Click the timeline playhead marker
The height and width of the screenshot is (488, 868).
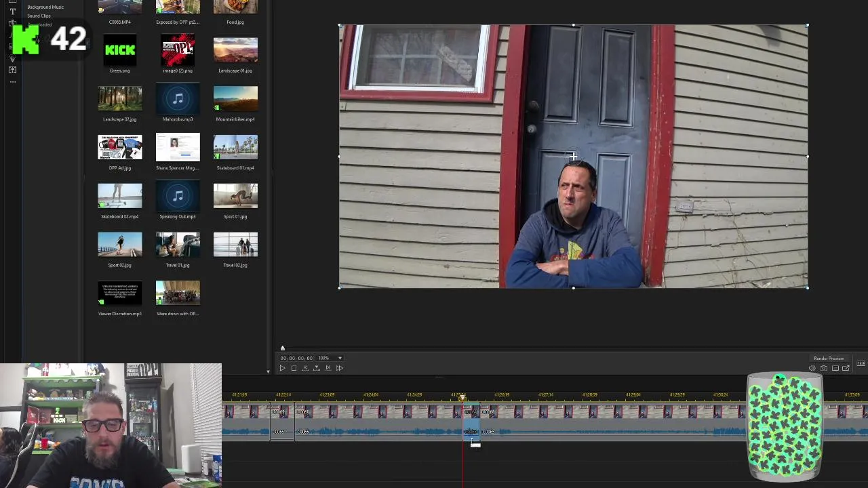pos(463,398)
